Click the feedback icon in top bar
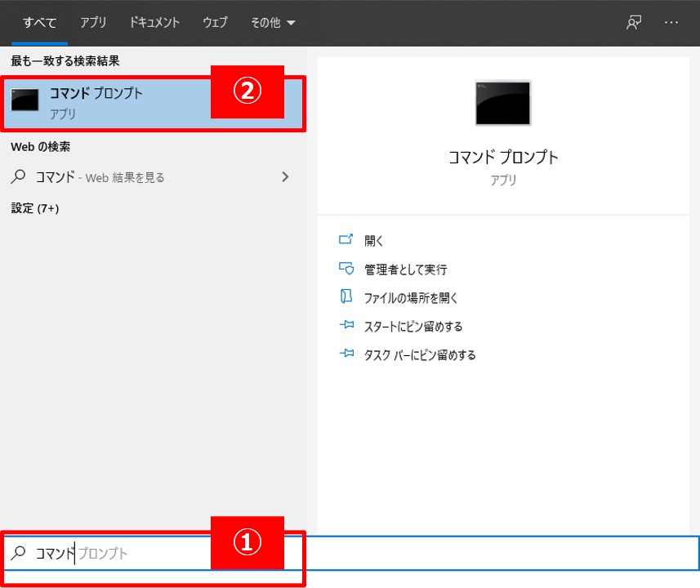This screenshot has width=700, height=588. click(634, 23)
